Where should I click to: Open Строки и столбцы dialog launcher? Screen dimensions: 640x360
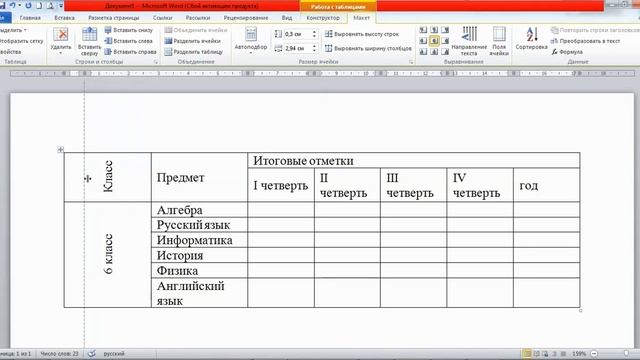[x=156, y=62]
